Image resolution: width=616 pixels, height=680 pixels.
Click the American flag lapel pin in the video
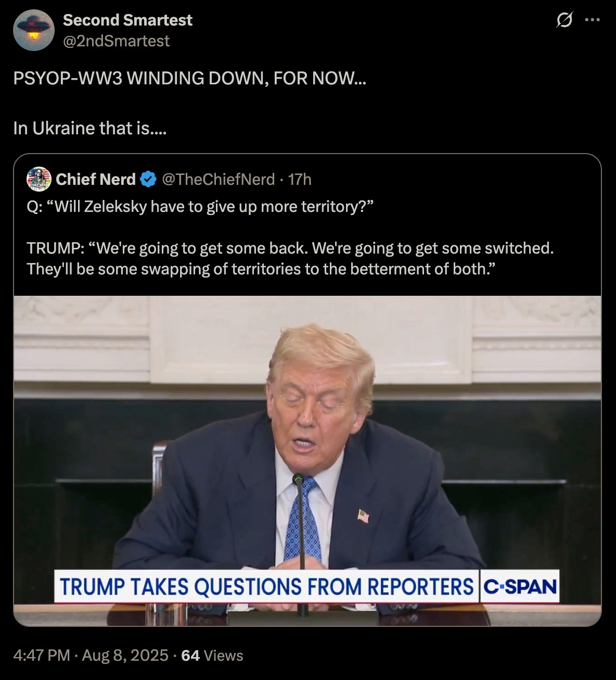click(364, 517)
